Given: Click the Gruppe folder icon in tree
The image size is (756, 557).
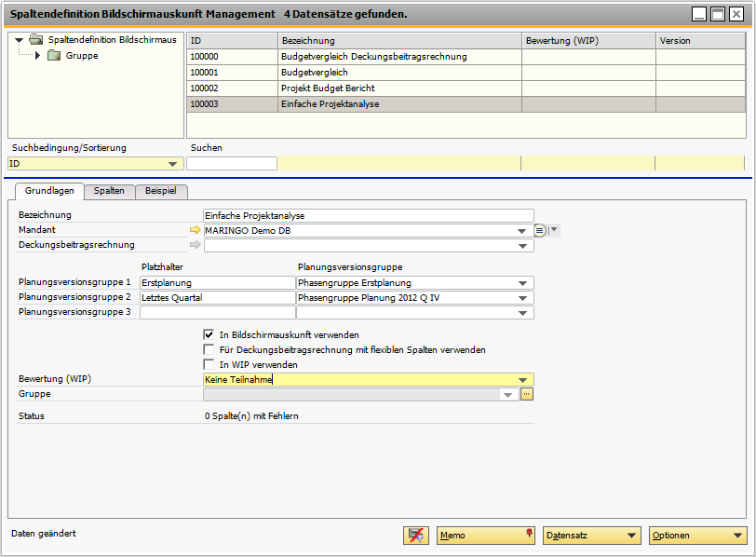Looking at the screenshot, I should (x=54, y=56).
